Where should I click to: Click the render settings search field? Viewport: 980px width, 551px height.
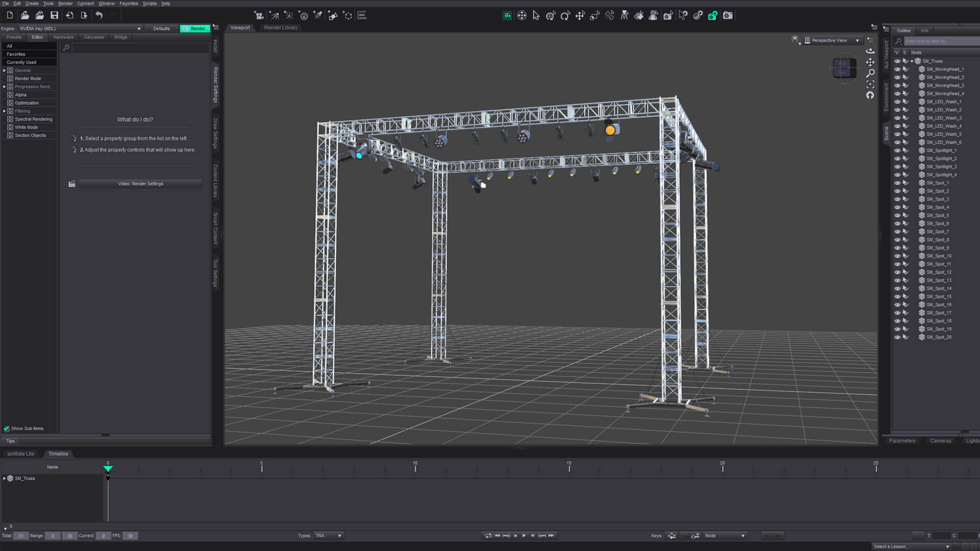(140, 47)
